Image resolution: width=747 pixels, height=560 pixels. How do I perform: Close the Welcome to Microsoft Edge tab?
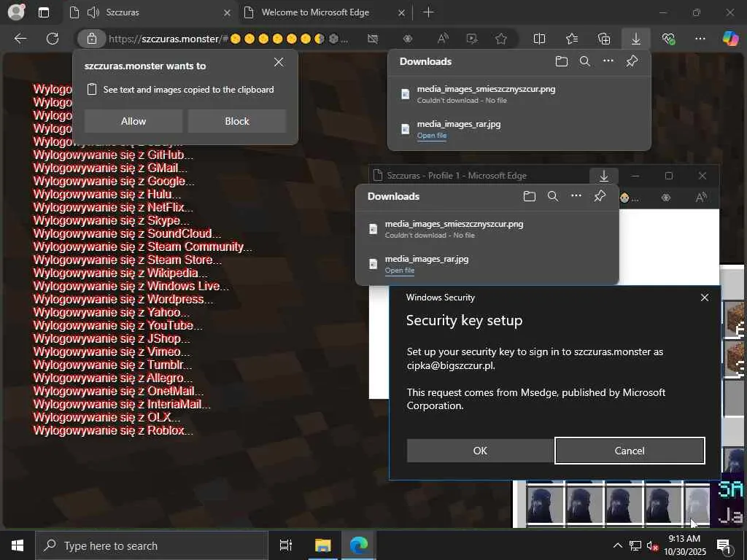pyautogui.click(x=402, y=13)
